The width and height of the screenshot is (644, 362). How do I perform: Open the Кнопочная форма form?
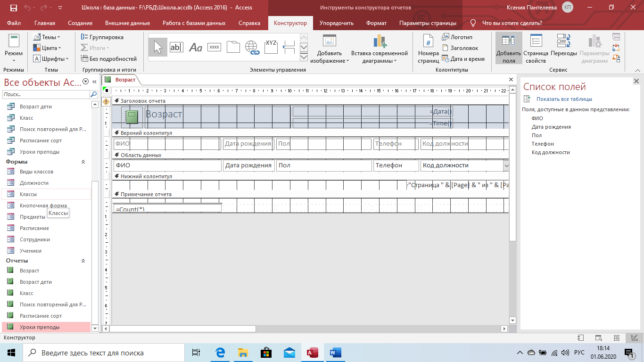pyautogui.click(x=43, y=206)
